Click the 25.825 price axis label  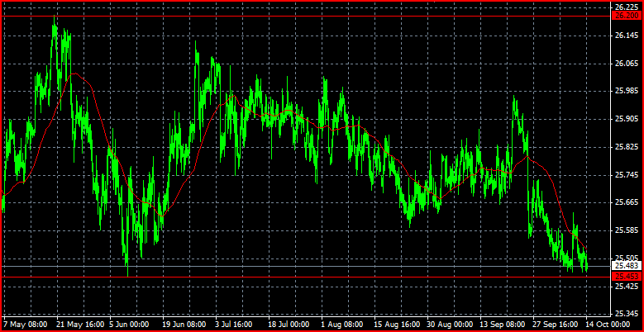coord(627,147)
